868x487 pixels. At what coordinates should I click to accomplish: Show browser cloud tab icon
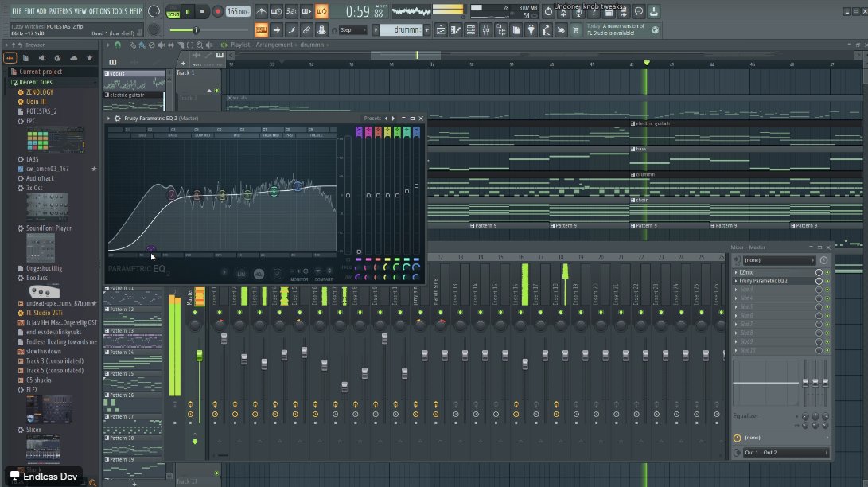(x=74, y=58)
